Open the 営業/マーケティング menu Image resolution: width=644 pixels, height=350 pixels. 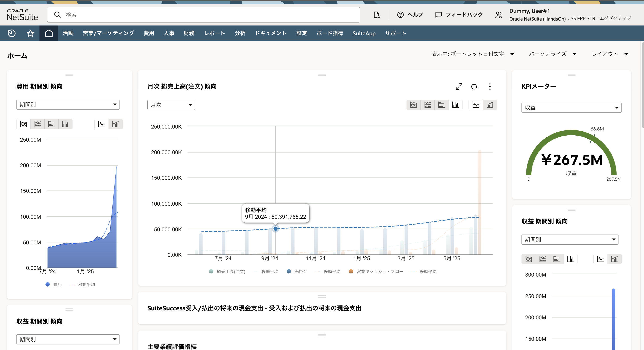coord(108,33)
